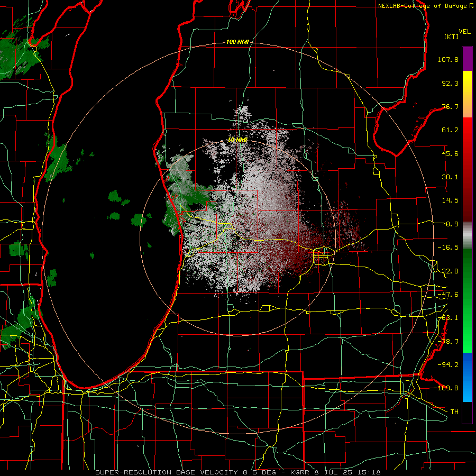Select the 92.3 velocity scale value

click(x=450, y=83)
